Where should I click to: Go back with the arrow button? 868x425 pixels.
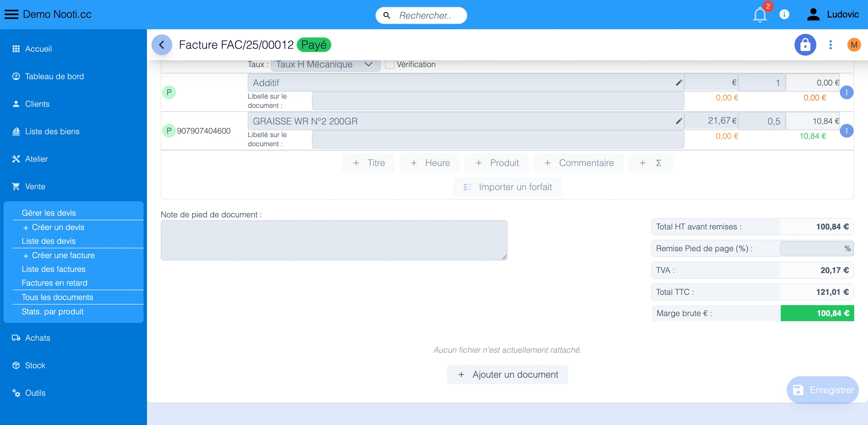[162, 45]
